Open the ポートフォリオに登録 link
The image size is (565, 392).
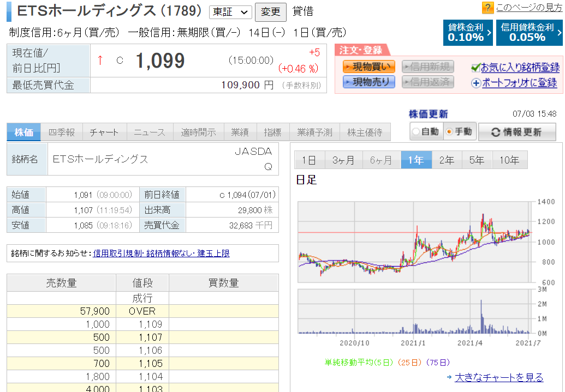519,83
